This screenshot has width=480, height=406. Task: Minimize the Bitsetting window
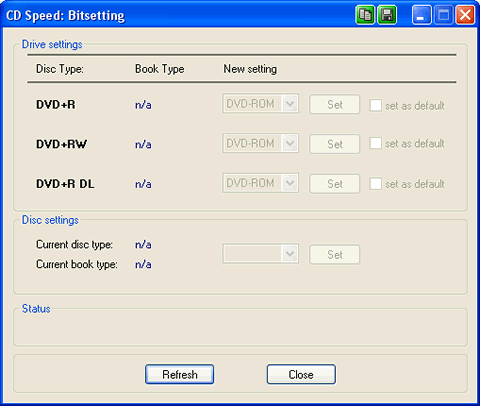[x=421, y=15]
